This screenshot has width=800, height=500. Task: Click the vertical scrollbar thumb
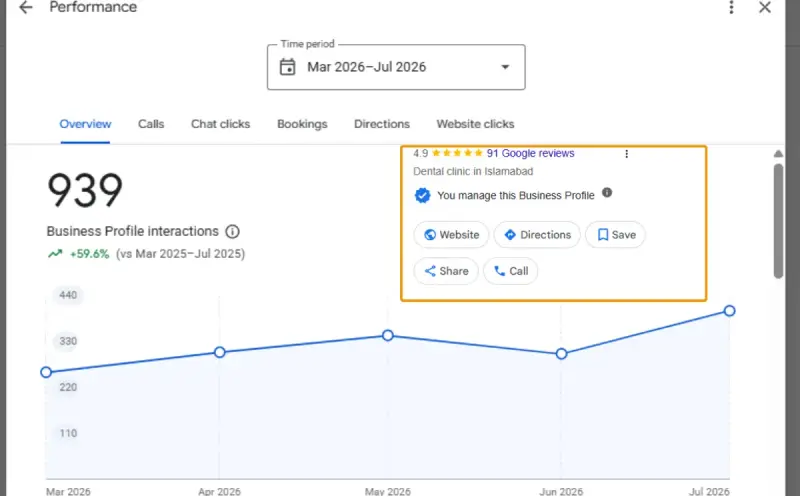point(778,221)
